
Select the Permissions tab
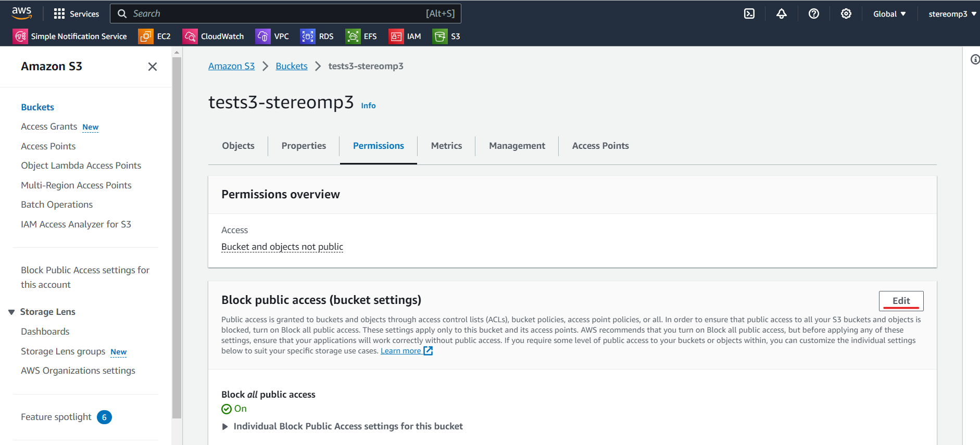pos(379,146)
